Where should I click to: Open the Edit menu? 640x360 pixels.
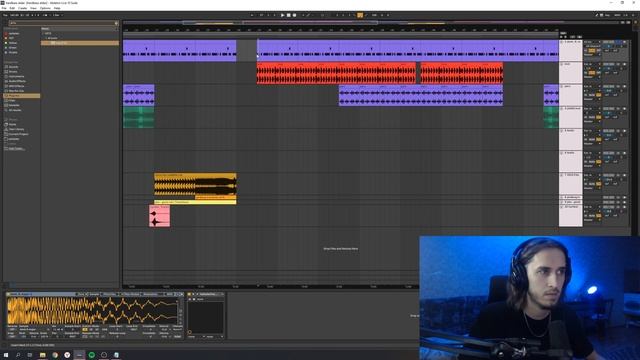(12, 8)
